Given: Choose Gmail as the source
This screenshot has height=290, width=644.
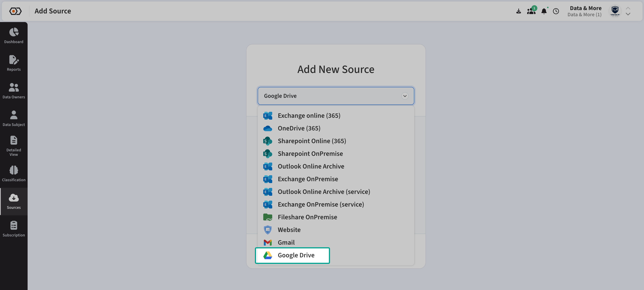Looking at the screenshot, I should 286,242.
